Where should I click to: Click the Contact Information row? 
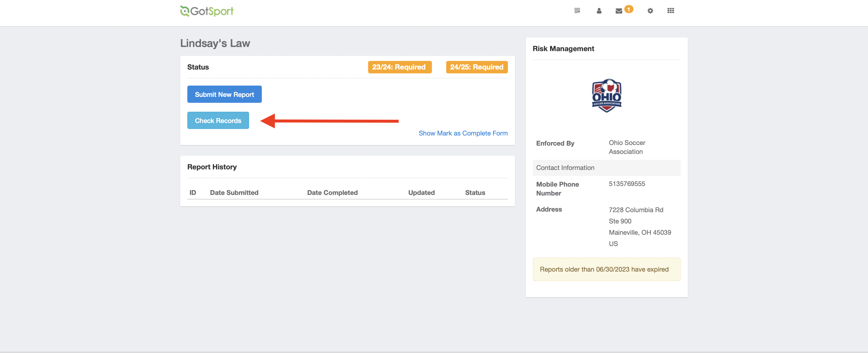click(x=606, y=168)
